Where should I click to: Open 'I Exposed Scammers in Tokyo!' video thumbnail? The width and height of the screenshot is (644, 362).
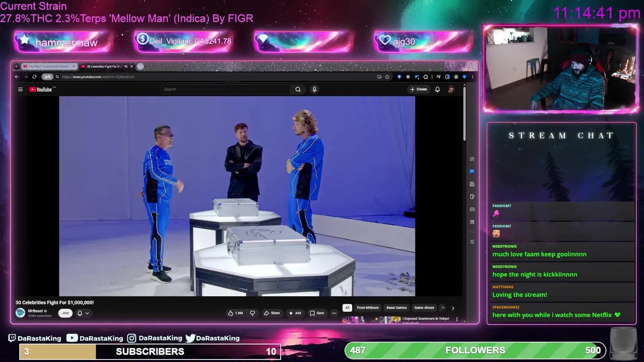[371, 320]
